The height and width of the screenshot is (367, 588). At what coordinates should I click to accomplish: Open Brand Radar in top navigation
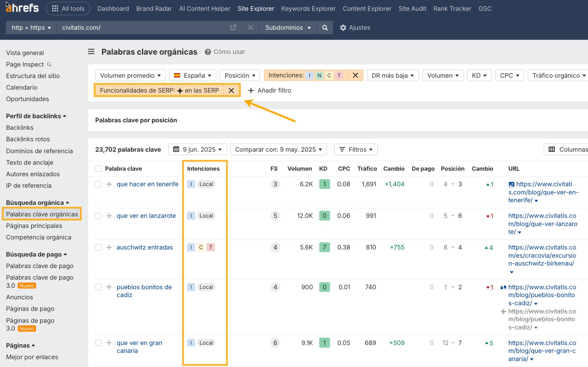click(x=154, y=9)
